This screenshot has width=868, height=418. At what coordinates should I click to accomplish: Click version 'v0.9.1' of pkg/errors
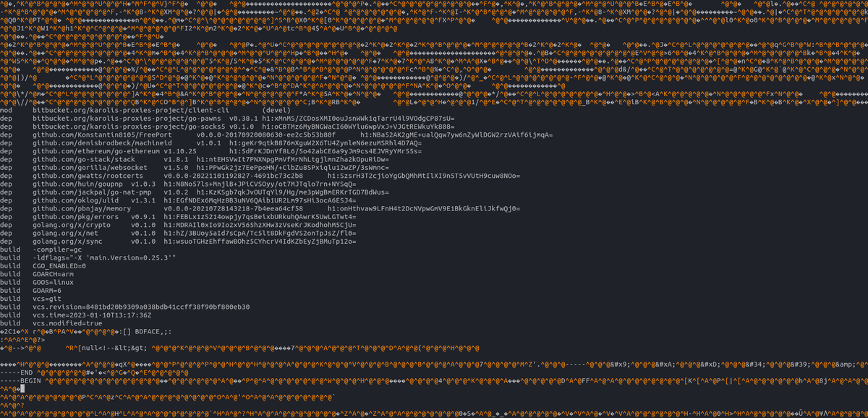(144, 216)
